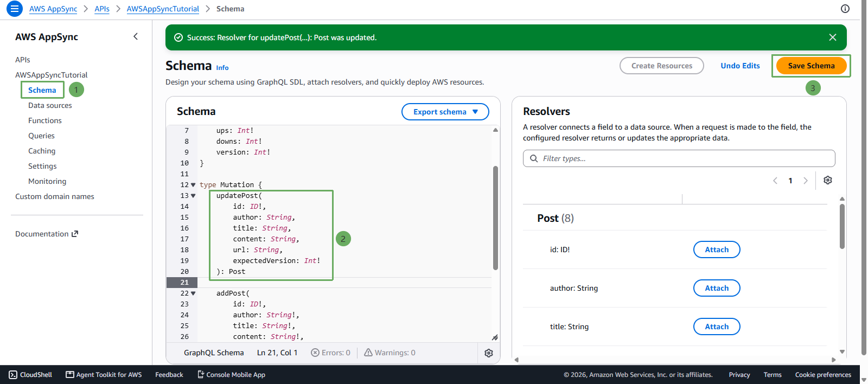Image resolution: width=868 pixels, height=384 pixels.
Task: Open code editor settings gear
Action: click(x=489, y=353)
